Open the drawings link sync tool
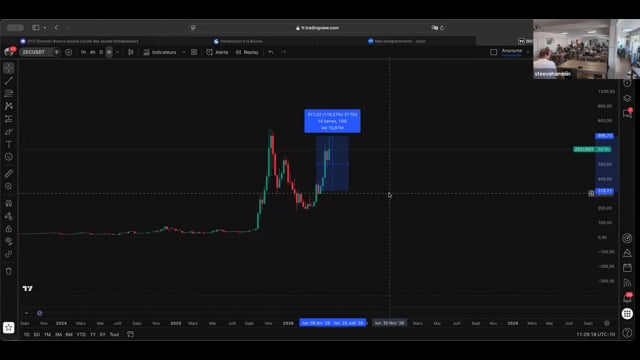The width and height of the screenshot is (640, 360). point(9,254)
